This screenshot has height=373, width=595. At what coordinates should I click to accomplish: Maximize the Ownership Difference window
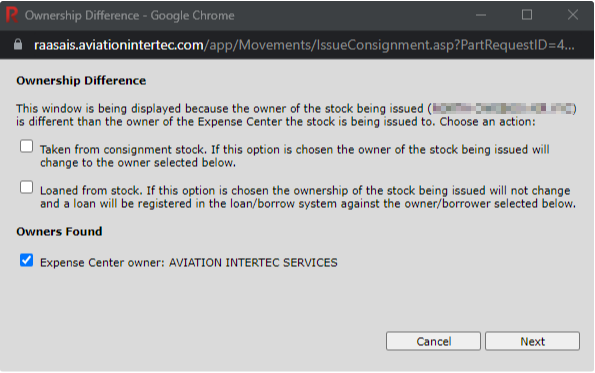point(527,15)
